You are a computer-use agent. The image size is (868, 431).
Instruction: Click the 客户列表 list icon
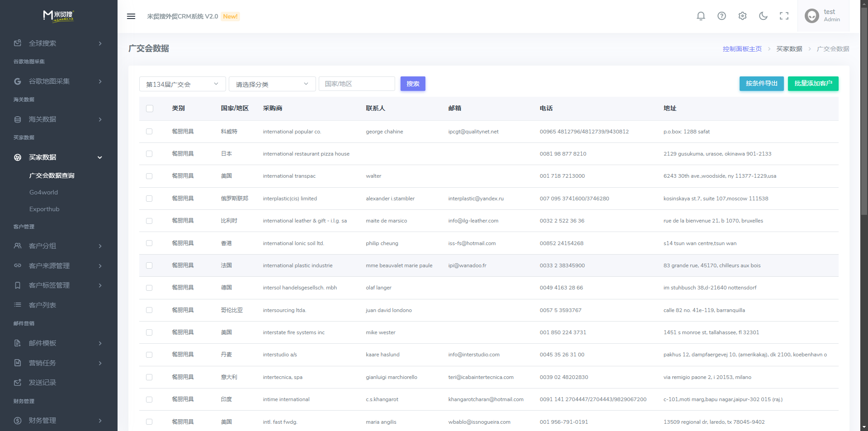pyautogui.click(x=18, y=305)
